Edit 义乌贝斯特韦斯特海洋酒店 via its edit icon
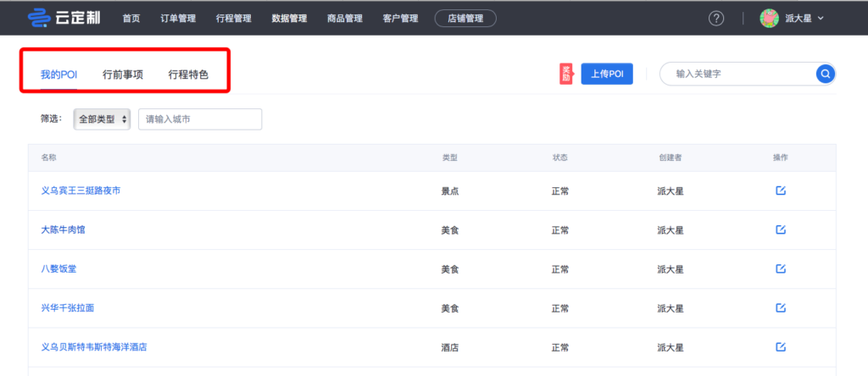Screen dimensions: 868x376 pyautogui.click(x=781, y=346)
